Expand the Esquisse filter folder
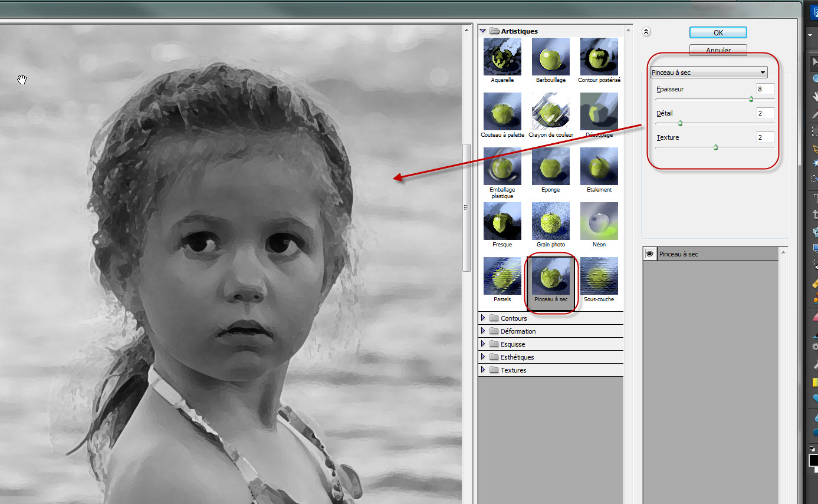818x504 pixels. tap(483, 344)
